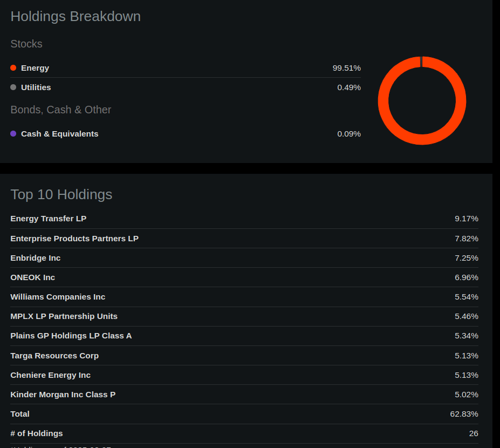Select the Cash & Equivalents label
Viewport: 500px width, 448px height.
tap(59, 134)
